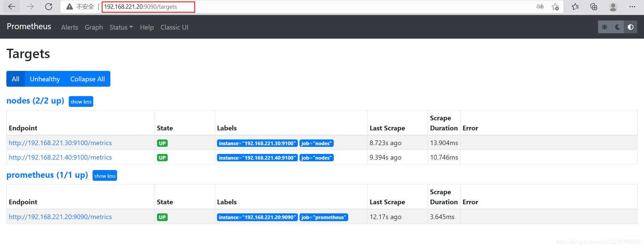
Task: Open the Alerts page
Action: (x=69, y=27)
